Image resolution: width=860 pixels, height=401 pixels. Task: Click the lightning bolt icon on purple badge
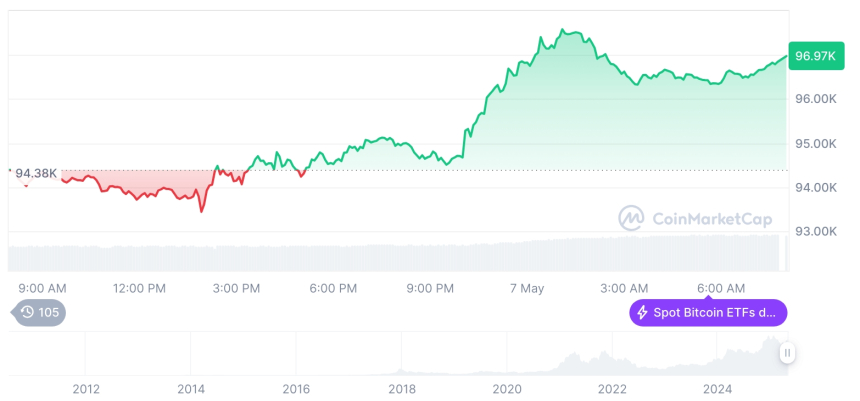click(x=641, y=312)
